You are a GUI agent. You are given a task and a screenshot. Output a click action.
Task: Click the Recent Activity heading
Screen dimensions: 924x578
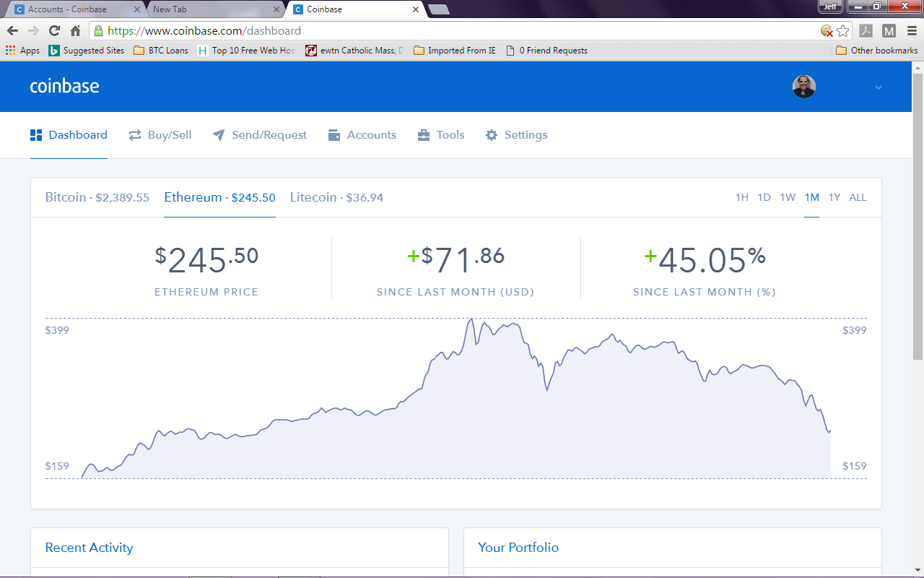point(89,548)
